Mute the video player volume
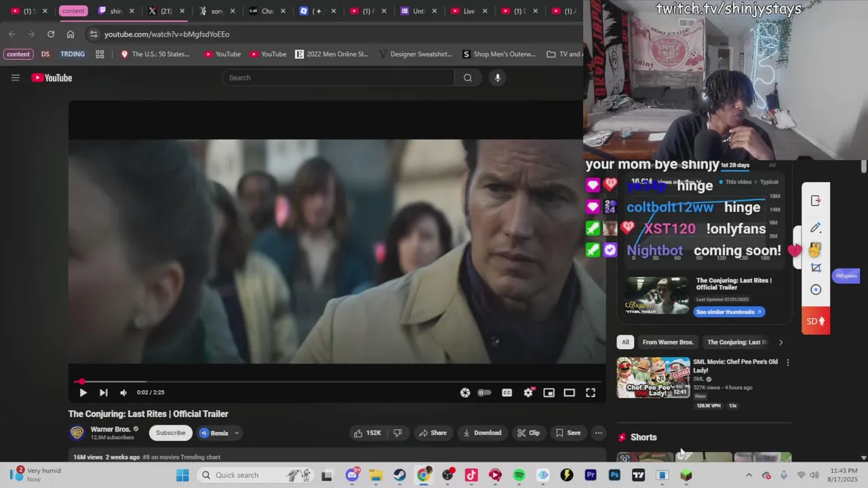 point(123,392)
